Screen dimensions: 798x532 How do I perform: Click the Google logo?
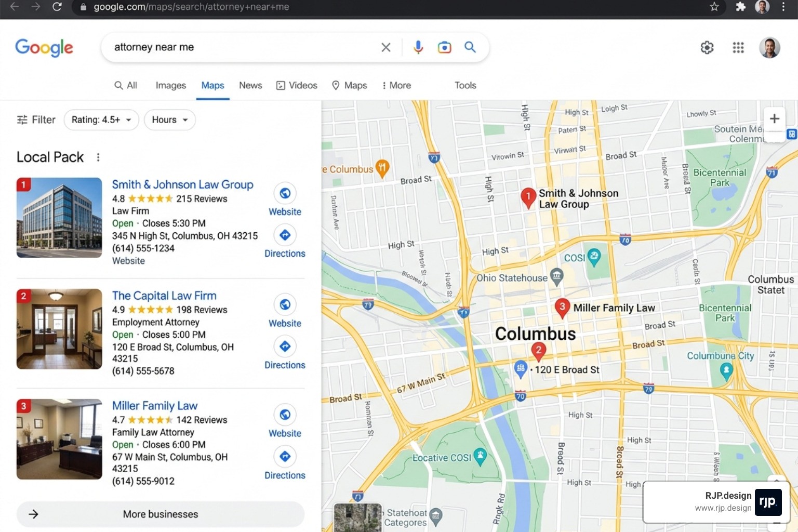pyautogui.click(x=44, y=47)
